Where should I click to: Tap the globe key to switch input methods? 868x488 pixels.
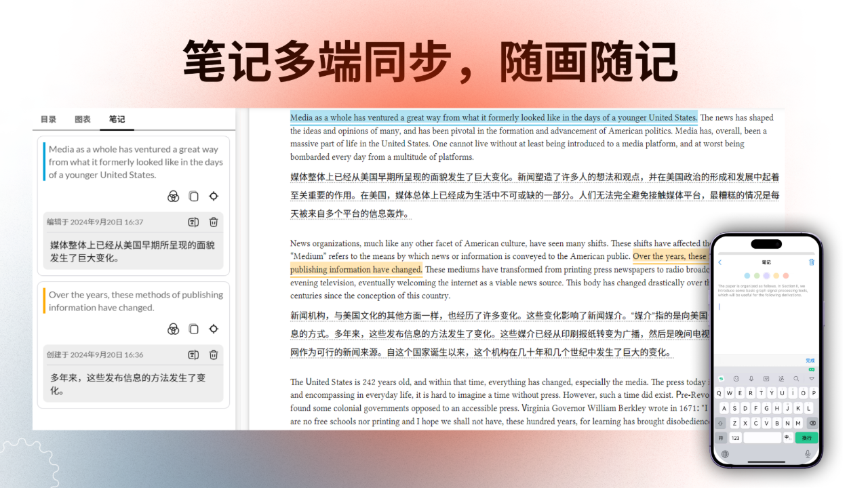(725, 454)
